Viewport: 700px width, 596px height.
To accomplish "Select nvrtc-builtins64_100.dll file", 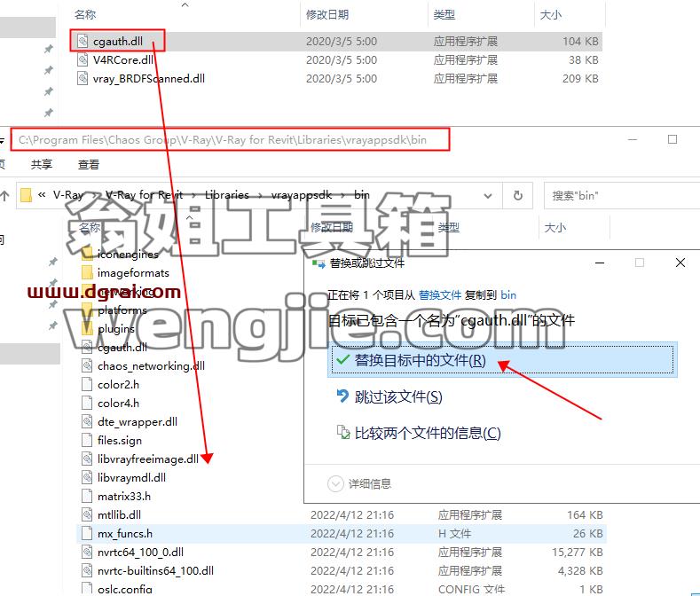I will pos(155,570).
